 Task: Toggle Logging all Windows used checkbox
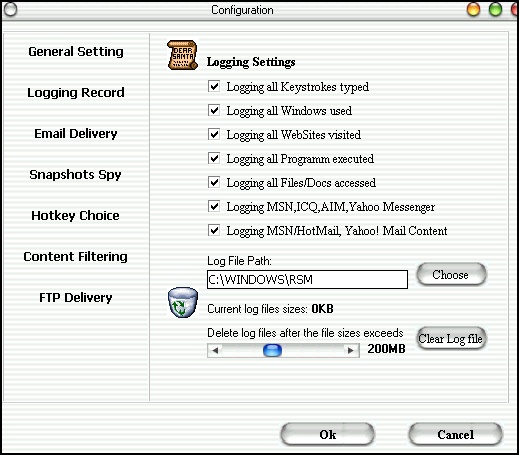point(214,110)
